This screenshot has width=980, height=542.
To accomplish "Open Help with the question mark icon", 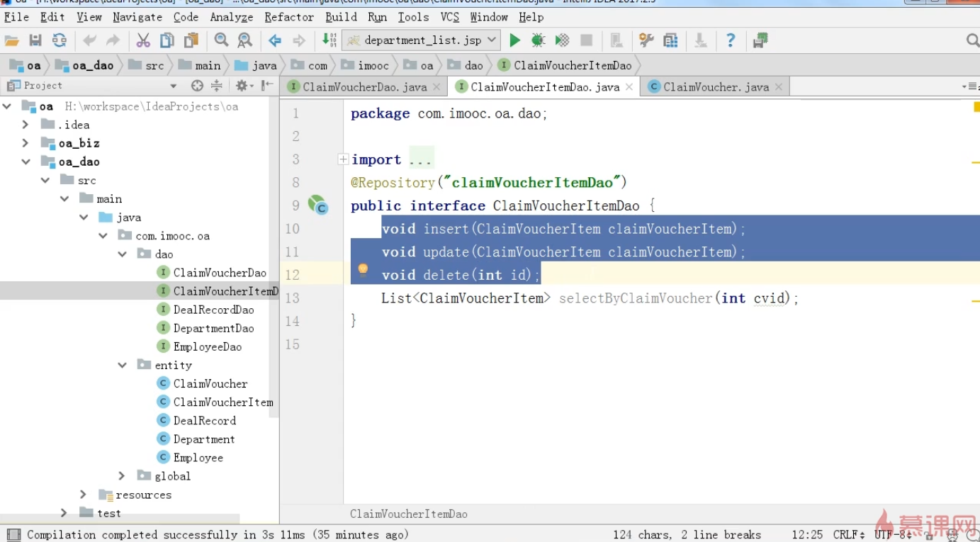I will (731, 40).
